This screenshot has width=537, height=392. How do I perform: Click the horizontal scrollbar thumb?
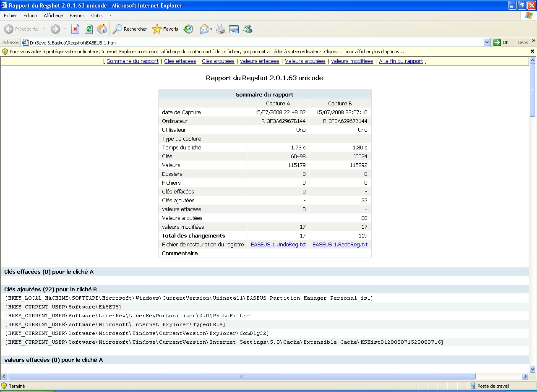pyautogui.click(x=242, y=376)
